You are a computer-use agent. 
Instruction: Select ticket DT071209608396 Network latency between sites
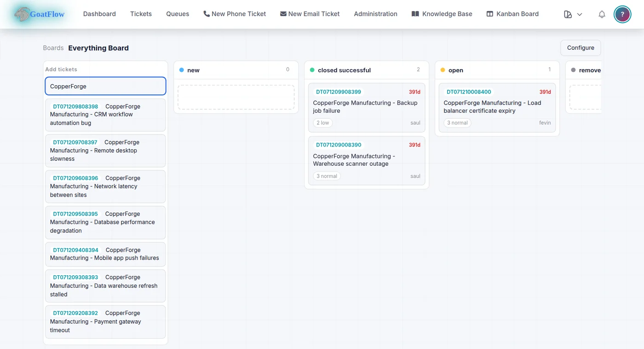click(x=105, y=186)
